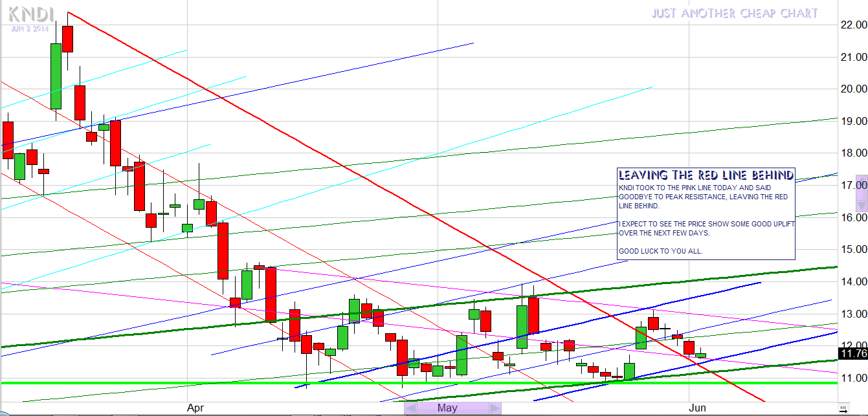The image size is (868, 416).
Task: Click the 22.00 price axis label
Action: 852,25
